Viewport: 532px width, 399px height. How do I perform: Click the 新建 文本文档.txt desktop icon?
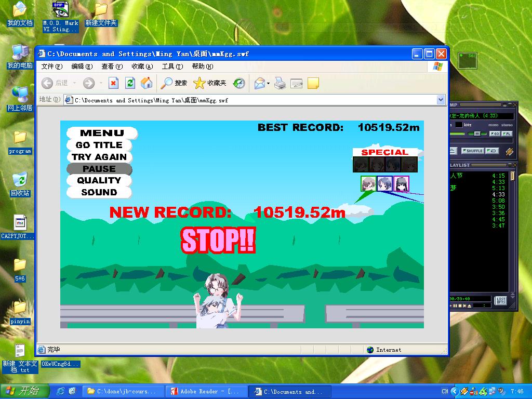click(20, 358)
